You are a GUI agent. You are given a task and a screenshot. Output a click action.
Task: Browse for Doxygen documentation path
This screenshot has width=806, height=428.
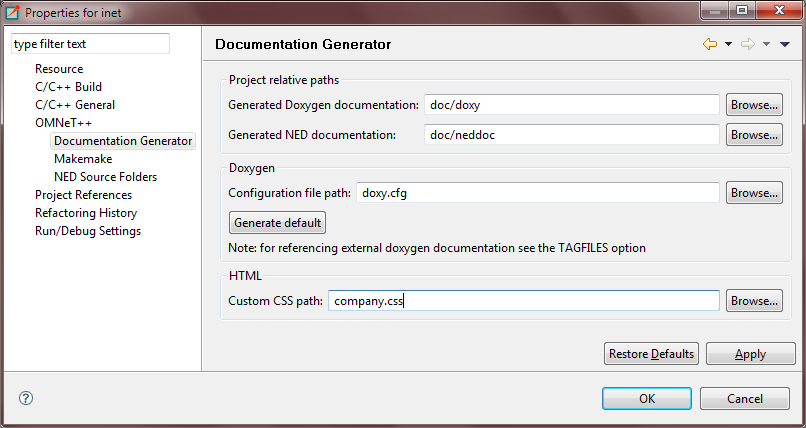tap(754, 105)
